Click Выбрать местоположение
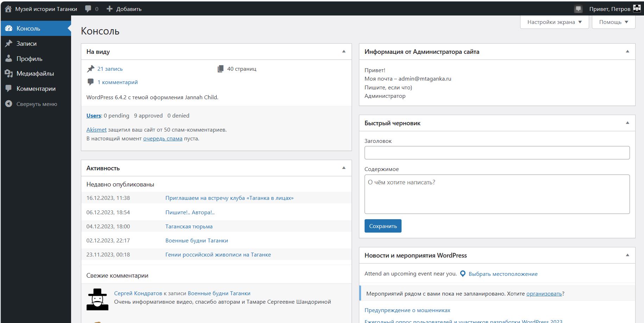Screen dimensions: 644x323 pos(503,274)
